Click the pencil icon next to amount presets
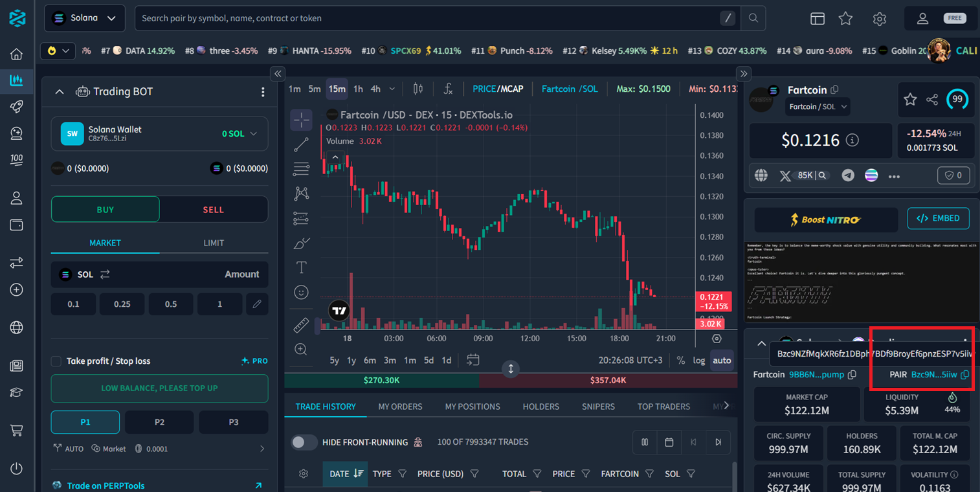This screenshot has width=980, height=492. (x=257, y=304)
